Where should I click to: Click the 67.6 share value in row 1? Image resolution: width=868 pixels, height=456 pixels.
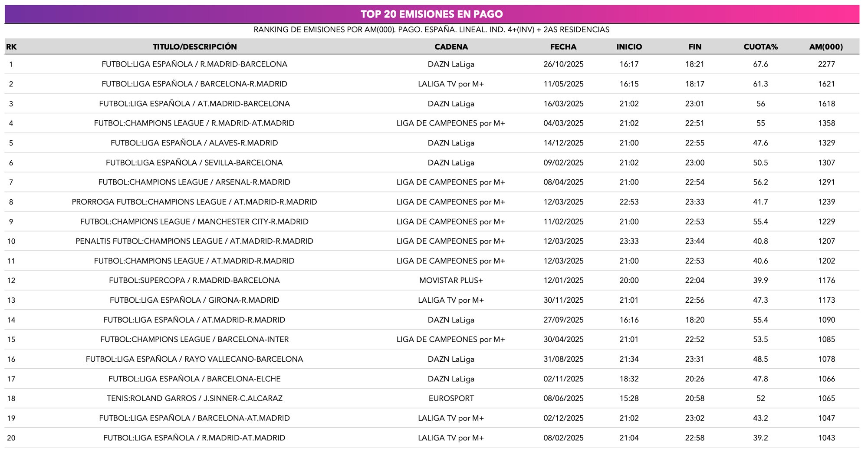(x=762, y=64)
